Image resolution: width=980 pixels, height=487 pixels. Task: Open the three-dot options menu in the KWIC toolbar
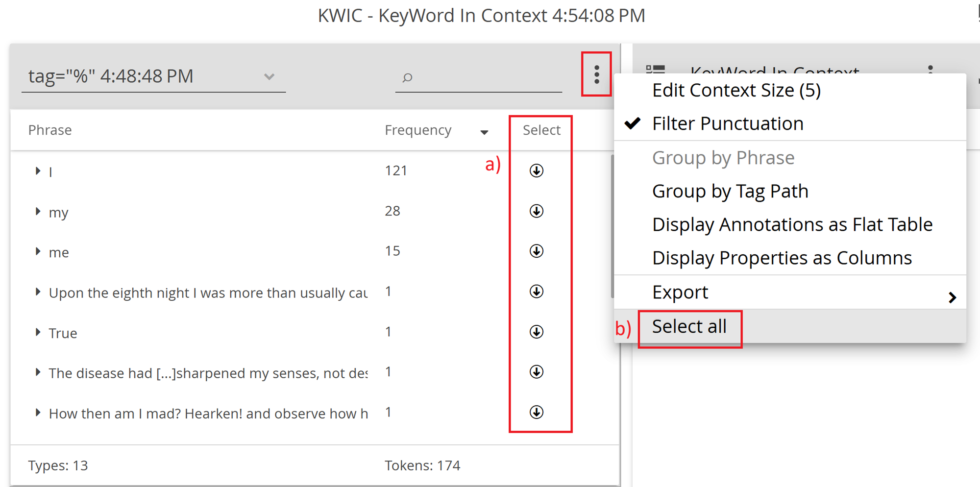[596, 75]
